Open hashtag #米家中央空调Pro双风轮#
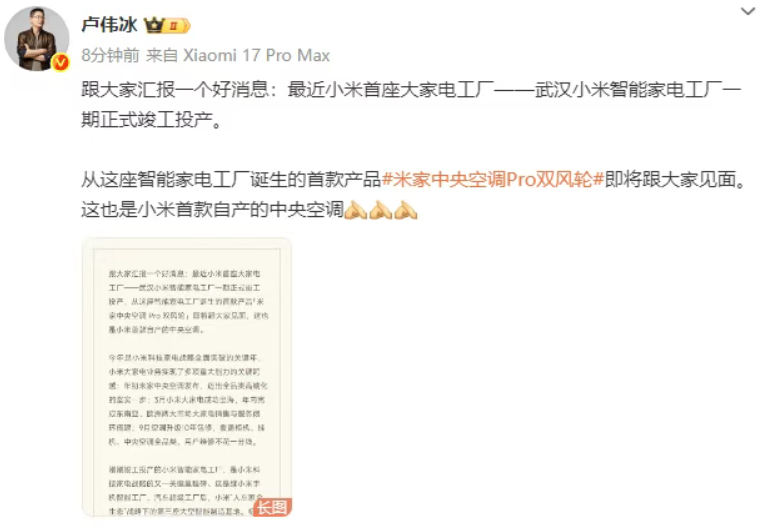The image size is (771, 530). (493, 179)
